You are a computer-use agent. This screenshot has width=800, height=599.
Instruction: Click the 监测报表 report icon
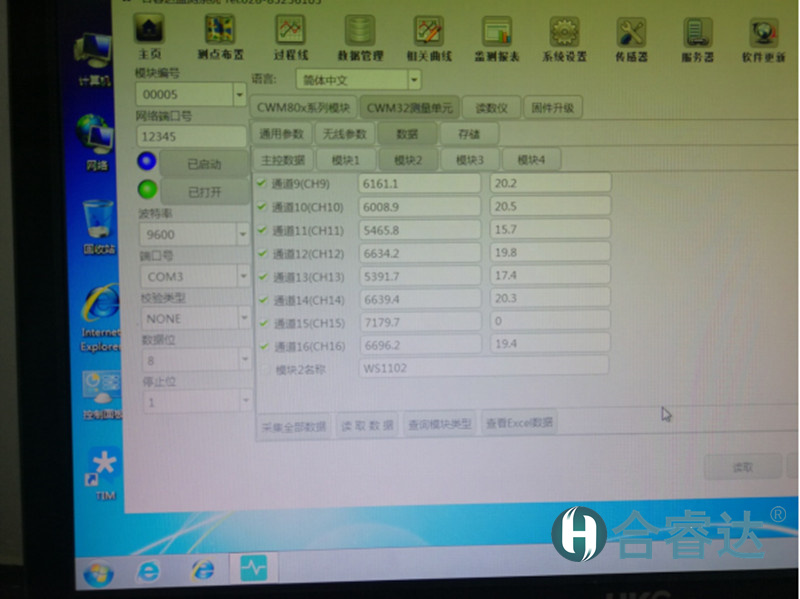(x=496, y=37)
